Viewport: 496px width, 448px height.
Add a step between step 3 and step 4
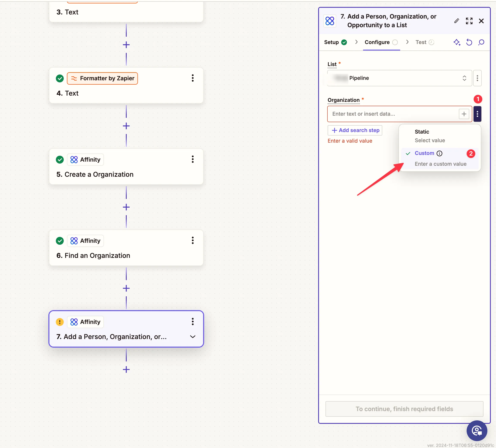[126, 45]
